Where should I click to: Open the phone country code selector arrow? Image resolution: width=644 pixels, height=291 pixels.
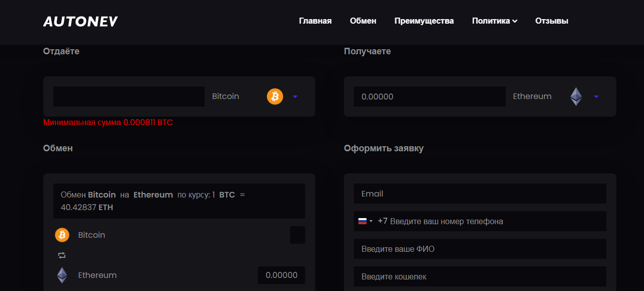point(371,221)
